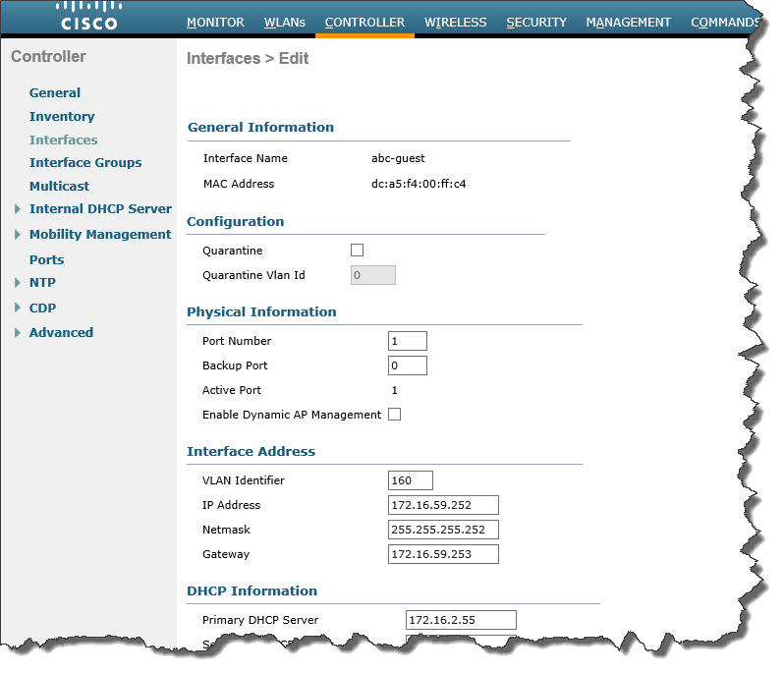
Task: Open the Multicast settings
Action: 60,186
